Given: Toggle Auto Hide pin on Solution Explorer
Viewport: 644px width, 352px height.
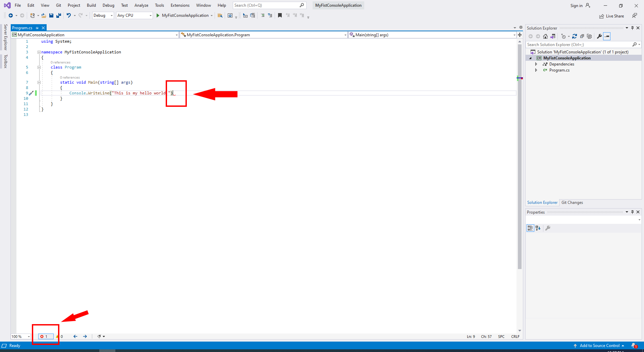Looking at the screenshot, I should tap(632, 28).
